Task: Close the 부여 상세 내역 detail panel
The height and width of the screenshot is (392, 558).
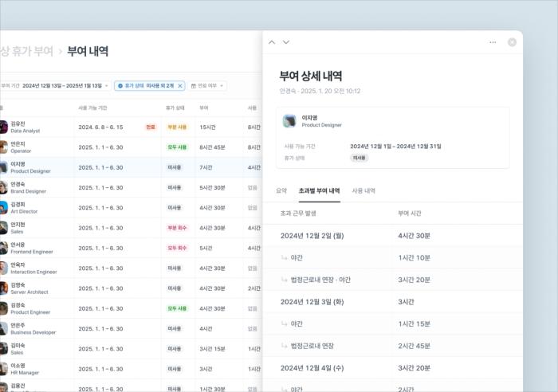Action: tap(512, 42)
